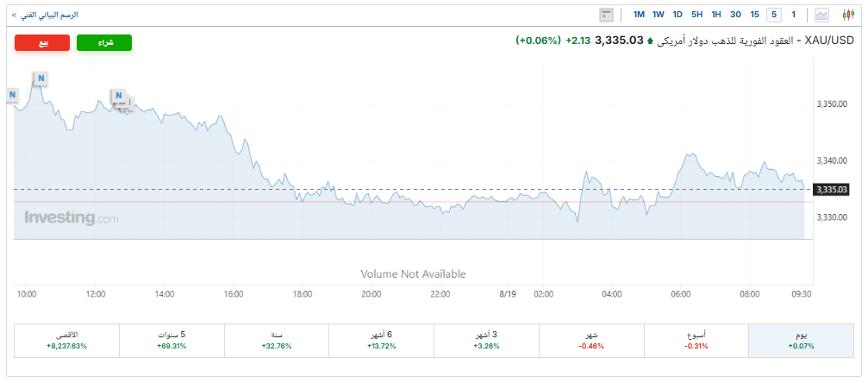Click the green up arrow beside price

pyautogui.click(x=650, y=41)
